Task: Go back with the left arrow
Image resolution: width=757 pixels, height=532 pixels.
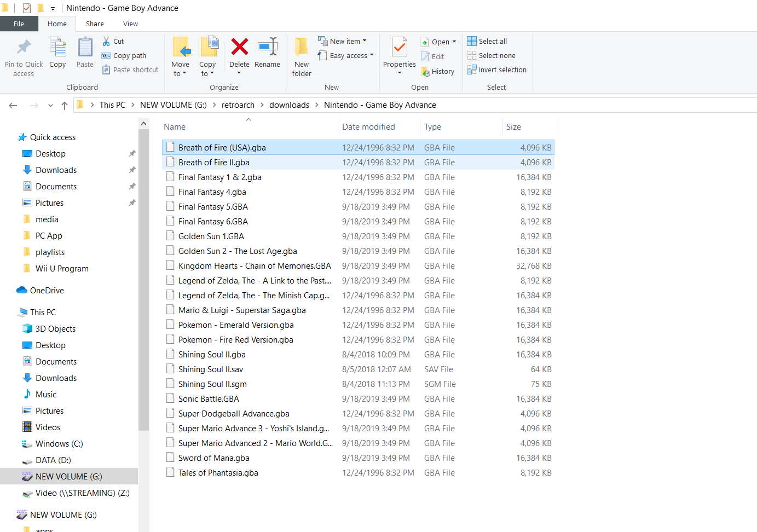Action: [x=13, y=105]
